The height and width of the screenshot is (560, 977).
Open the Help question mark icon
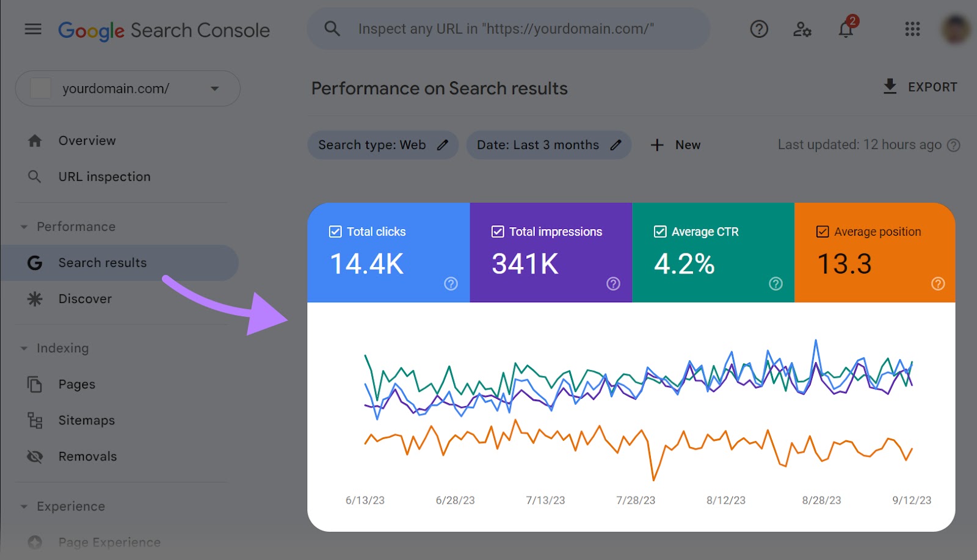[x=759, y=29]
